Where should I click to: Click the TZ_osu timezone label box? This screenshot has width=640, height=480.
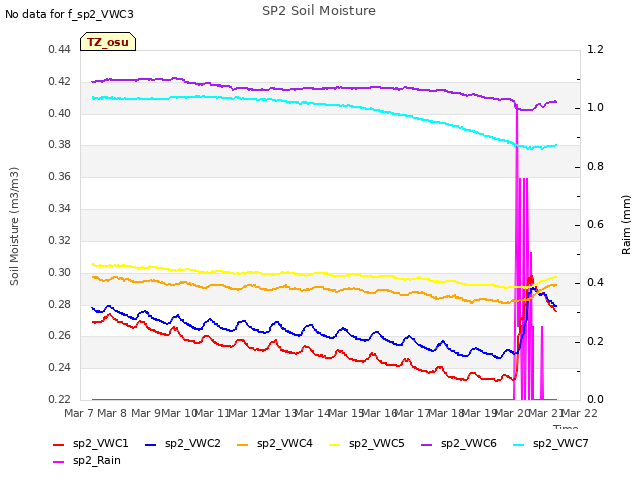point(108,42)
